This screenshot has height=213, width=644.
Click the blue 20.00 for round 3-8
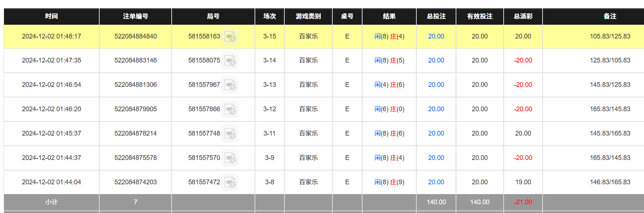pos(436,182)
